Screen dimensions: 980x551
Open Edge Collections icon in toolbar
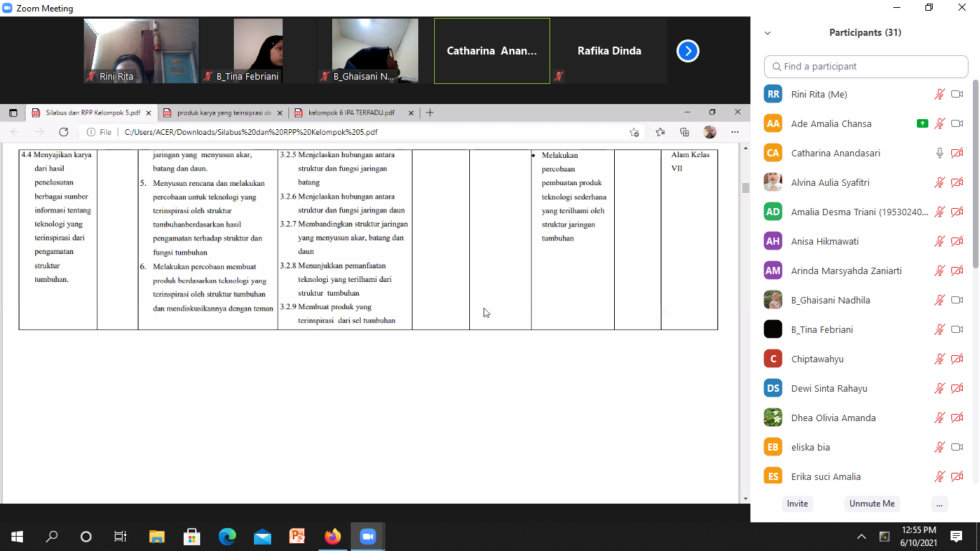click(x=684, y=132)
